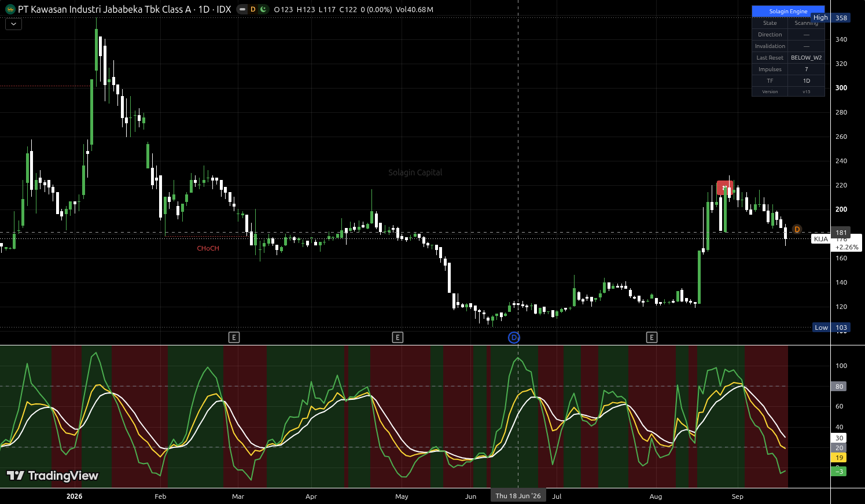The height and width of the screenshot is (504, 865).
Task: Click the Invalidation row label
Action: coord(770,46)
